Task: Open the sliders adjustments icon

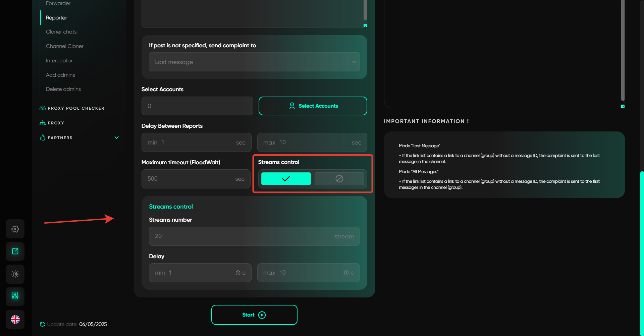Action: [15, 296]
